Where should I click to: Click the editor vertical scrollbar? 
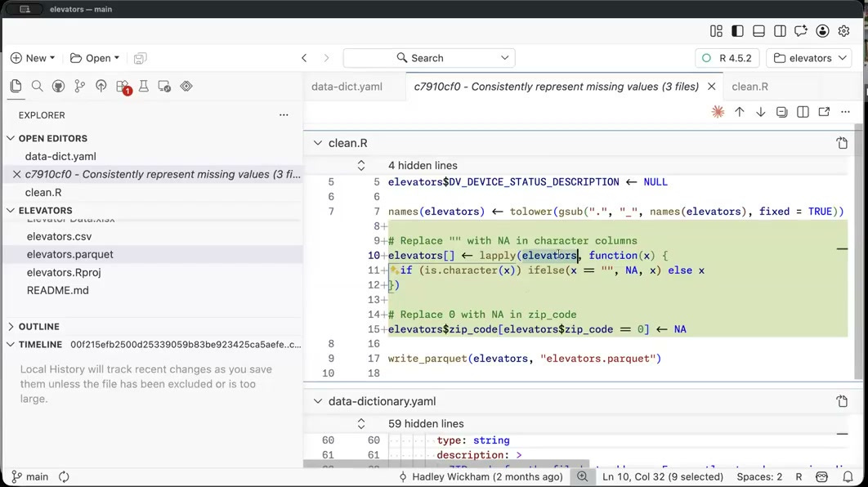point(858,252)
